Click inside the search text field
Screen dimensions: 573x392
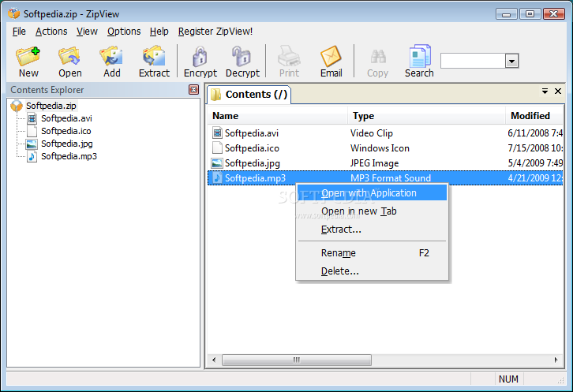(x=473, y=61)
